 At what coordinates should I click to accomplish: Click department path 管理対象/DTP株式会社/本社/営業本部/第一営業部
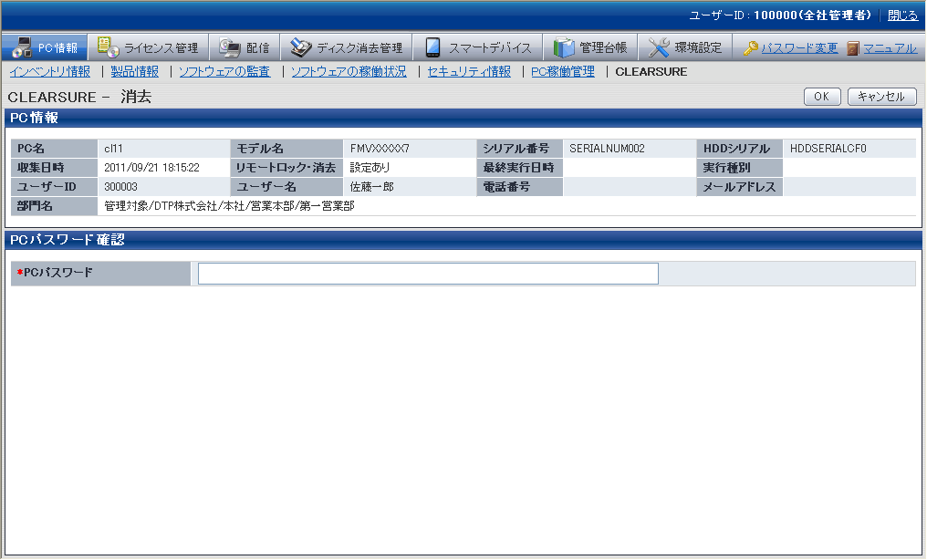click(x=229, y=205)
